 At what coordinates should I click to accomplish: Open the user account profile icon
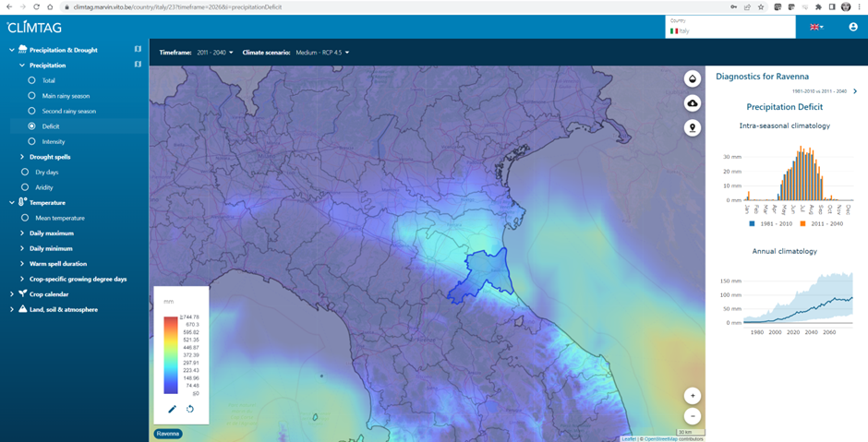(853, 27)
